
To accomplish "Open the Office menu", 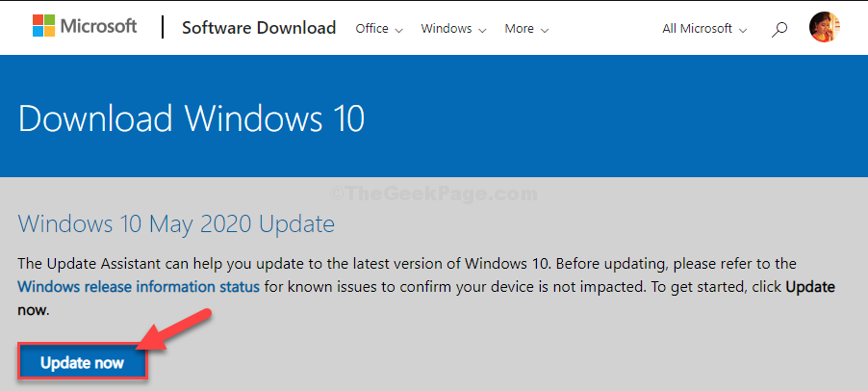I will click(x=379, y=29).
